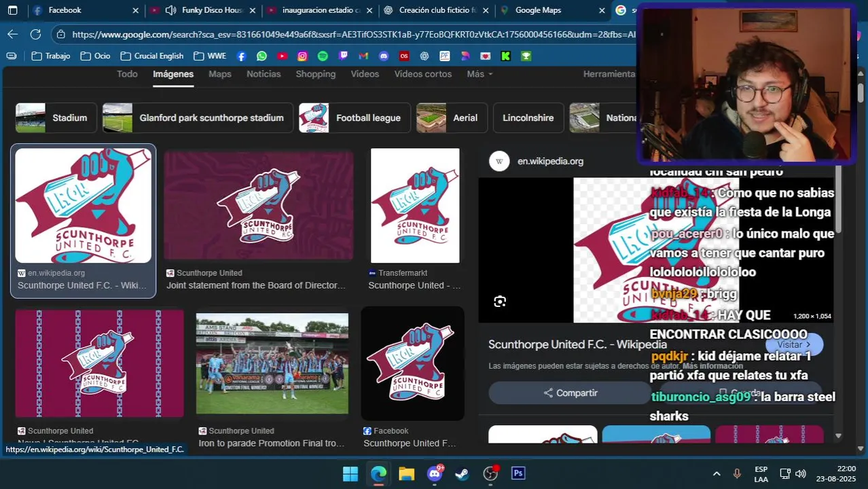Select the Videos cortos search tab
This screenshot has height=489, width=868.
click(423, 74)
